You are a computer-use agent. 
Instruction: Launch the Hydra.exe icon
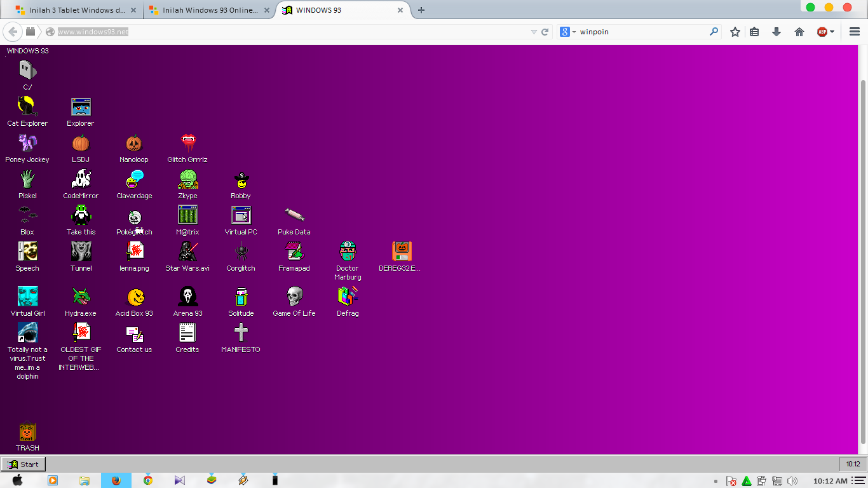pos(81,296)
